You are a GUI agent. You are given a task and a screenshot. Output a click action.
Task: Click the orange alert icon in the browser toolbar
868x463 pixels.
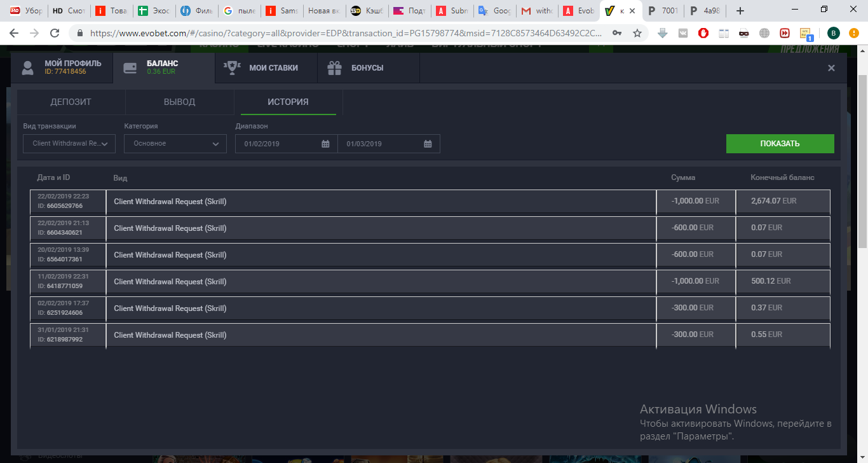tap(854, 33)
